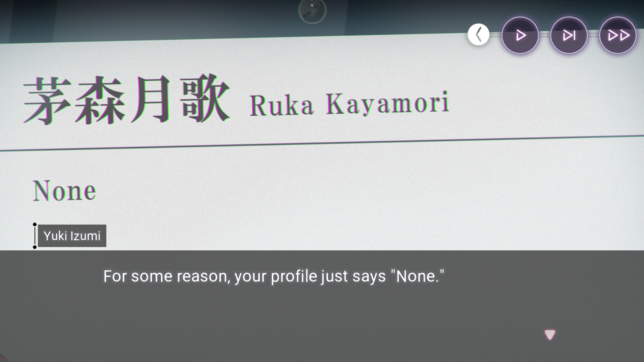This screenshot has width=644, height=362.
Task: Click the track bar between play and skip buttons
Action: tap(544, 35)
